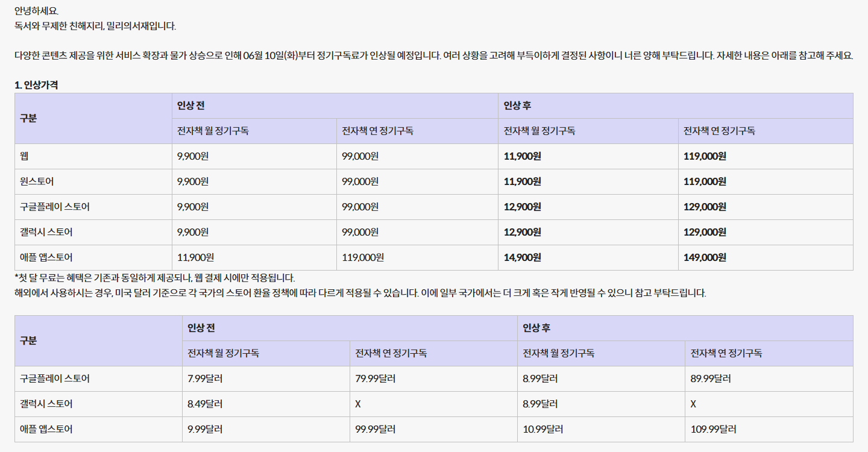Click the "밀리의서재입니다" introduction line
The height and width of the screenshot is (452, 868).
click(x=95, y=26)
